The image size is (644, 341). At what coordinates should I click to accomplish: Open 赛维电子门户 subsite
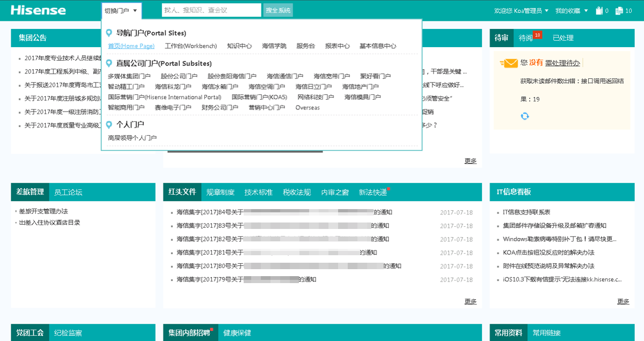click(173, 107)
